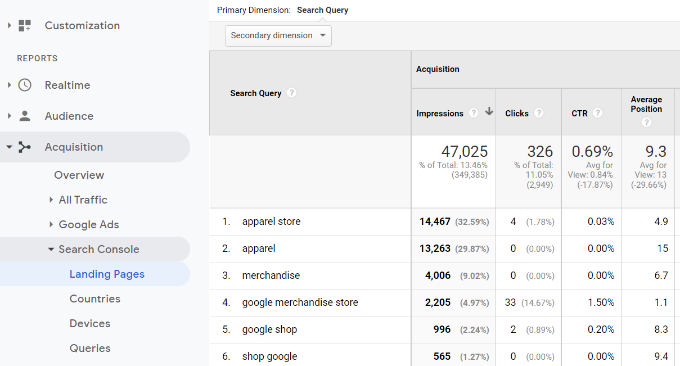Open All Traffic reports

(83, 199)
